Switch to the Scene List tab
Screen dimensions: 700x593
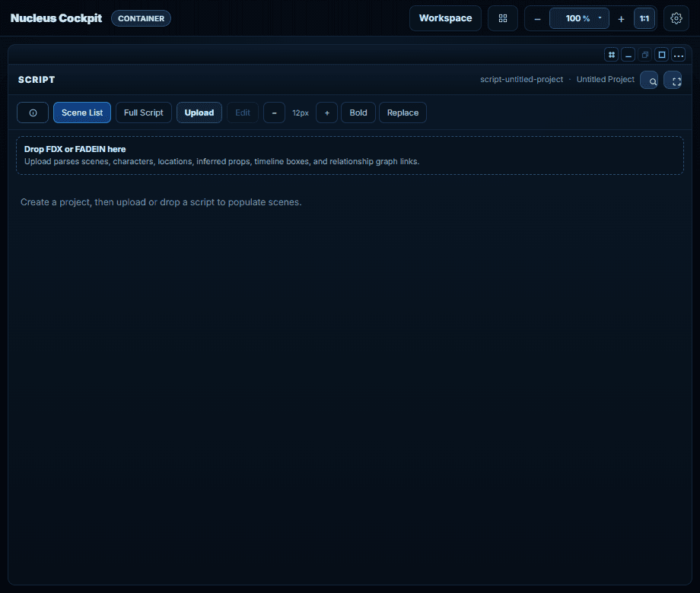click(x=82, y=113)
